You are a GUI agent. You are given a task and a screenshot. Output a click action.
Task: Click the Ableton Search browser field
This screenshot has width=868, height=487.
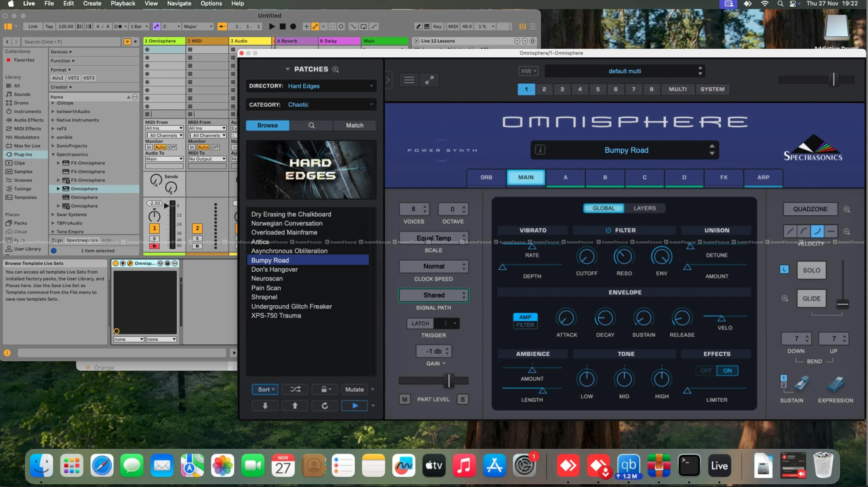tap(71, 42)
